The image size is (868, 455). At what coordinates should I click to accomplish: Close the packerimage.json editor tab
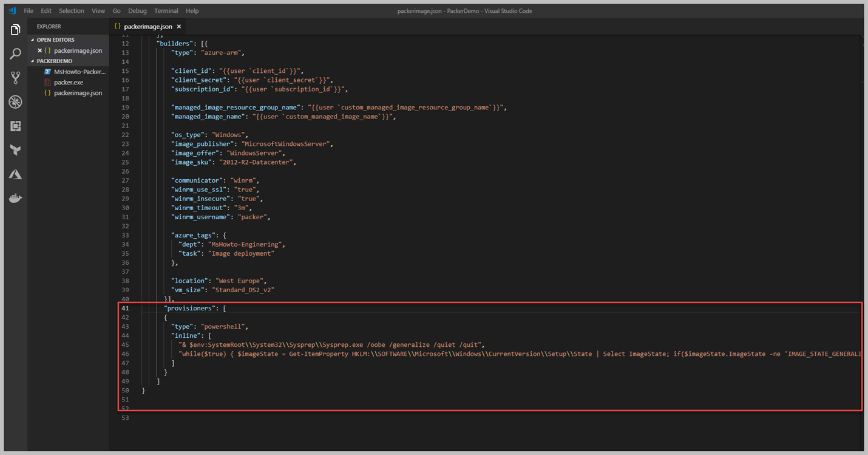tap(179, 27)
